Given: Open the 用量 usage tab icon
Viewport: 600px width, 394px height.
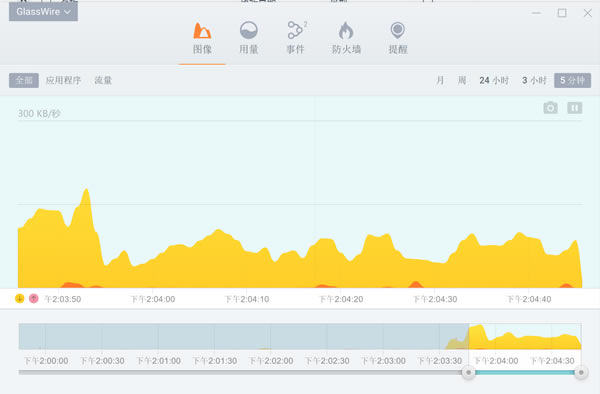Looking at the screenshot, I should coord(248,30).
